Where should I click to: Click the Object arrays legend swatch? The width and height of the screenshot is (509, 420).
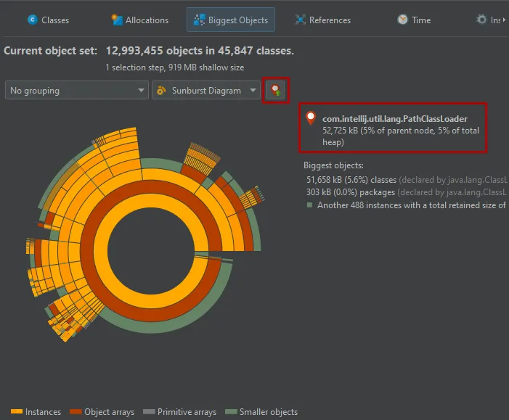pyautogui.click(x=76, y=411)
